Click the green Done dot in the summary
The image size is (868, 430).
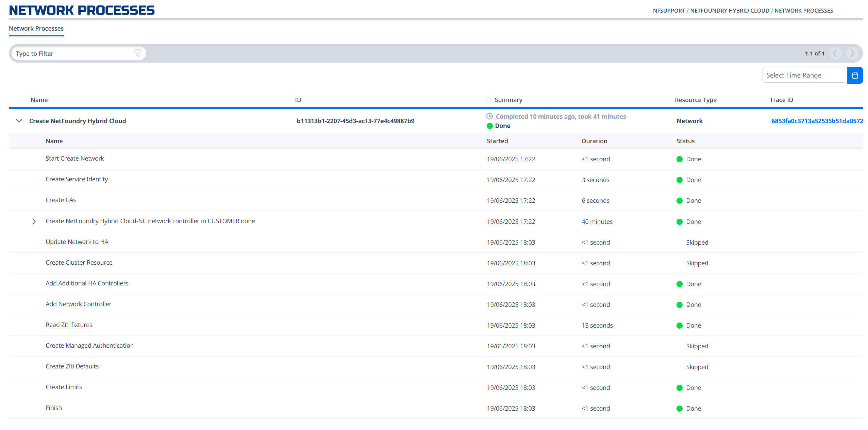tap(489, 126)
